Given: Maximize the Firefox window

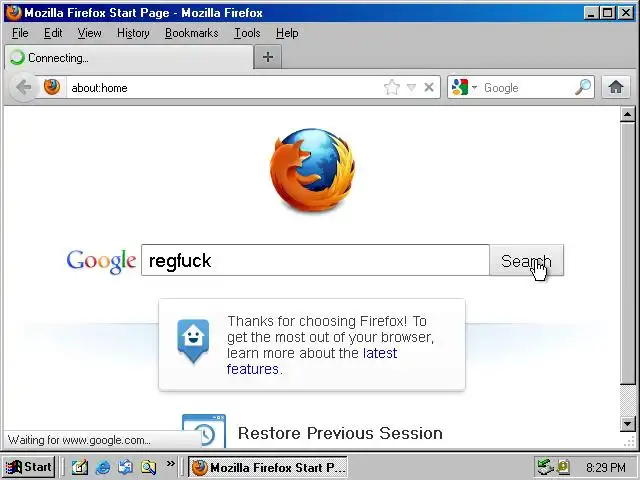Looking at the screenshot, I should point(607,13).
